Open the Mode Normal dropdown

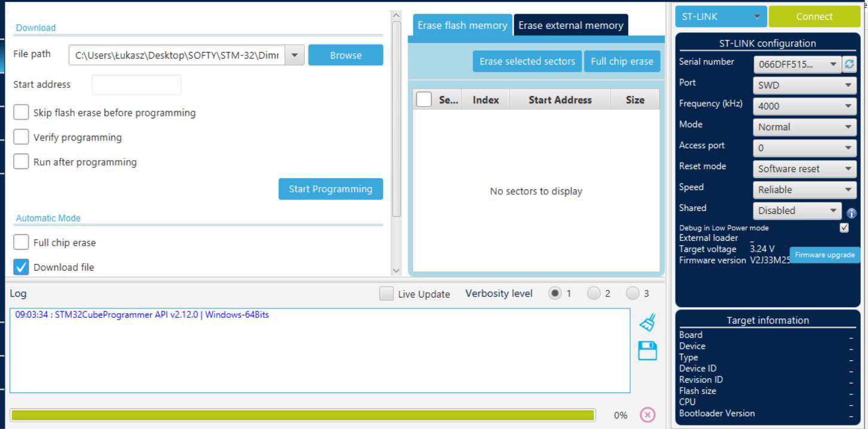[805, 127]
